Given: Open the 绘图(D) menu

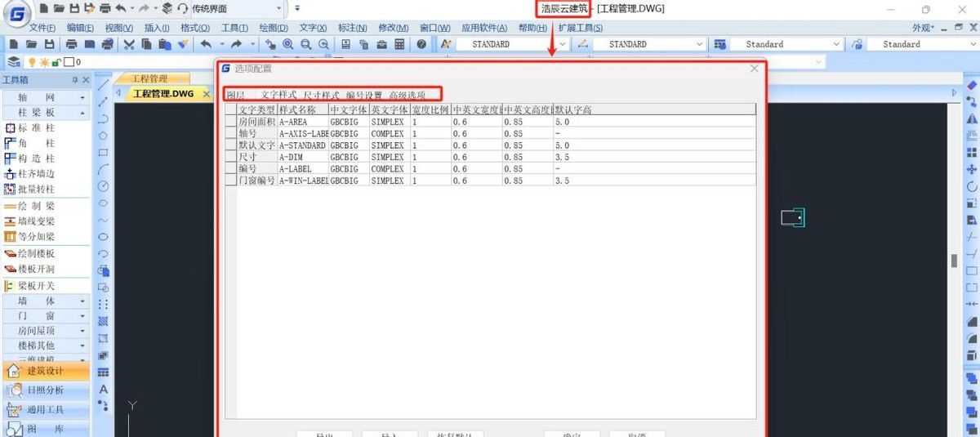Looking at the screenshot, I should coord(273,28).
